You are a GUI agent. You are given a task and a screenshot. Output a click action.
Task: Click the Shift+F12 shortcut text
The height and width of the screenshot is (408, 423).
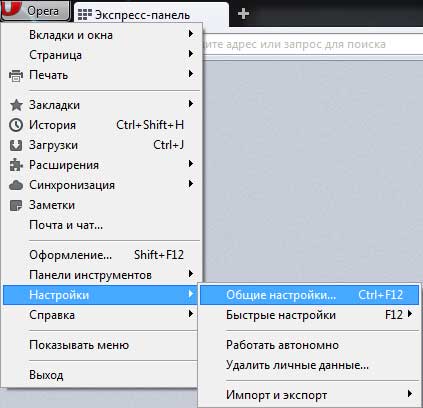tap(159, 255)
